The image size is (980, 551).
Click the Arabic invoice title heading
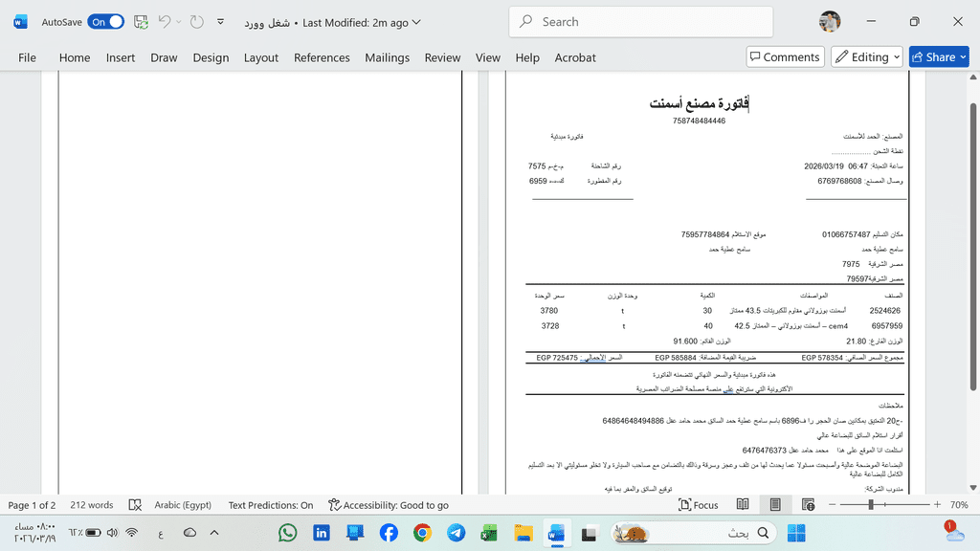click(x=699, y=103)
